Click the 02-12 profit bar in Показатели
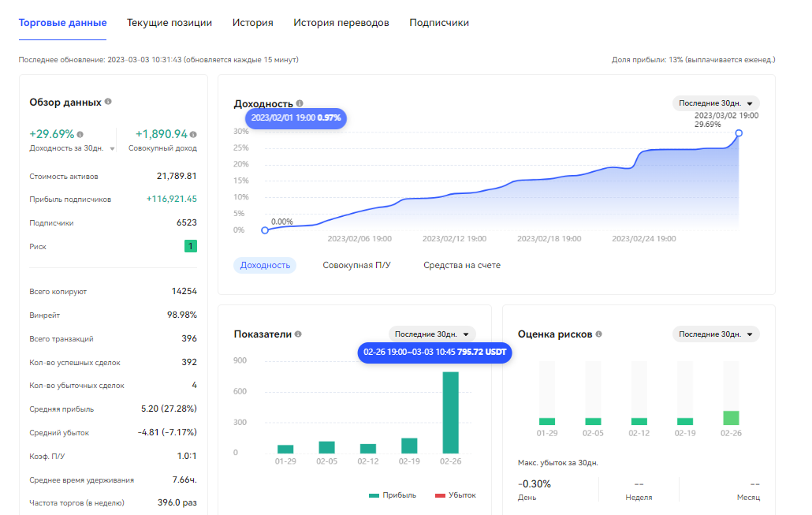 tap(368, 449)
